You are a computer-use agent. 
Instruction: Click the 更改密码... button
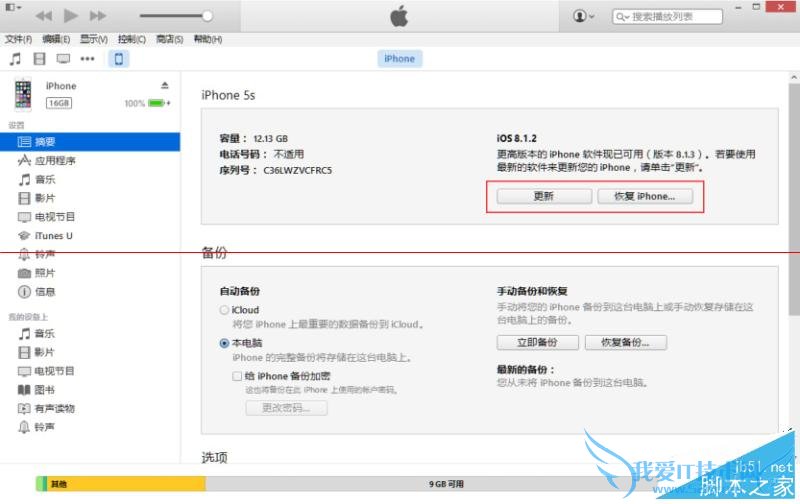pos(286,408)
